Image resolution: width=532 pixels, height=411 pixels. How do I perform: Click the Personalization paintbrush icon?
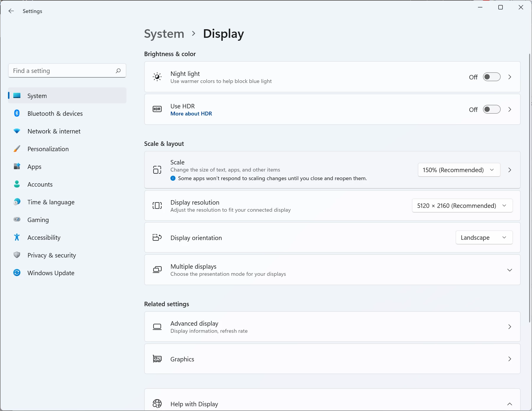coord(17,149)
